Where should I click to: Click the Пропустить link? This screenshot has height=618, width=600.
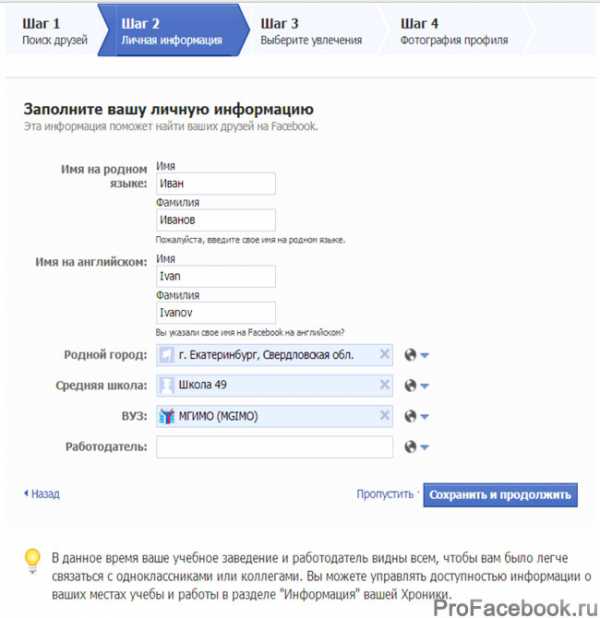click(x=385, y=494)
